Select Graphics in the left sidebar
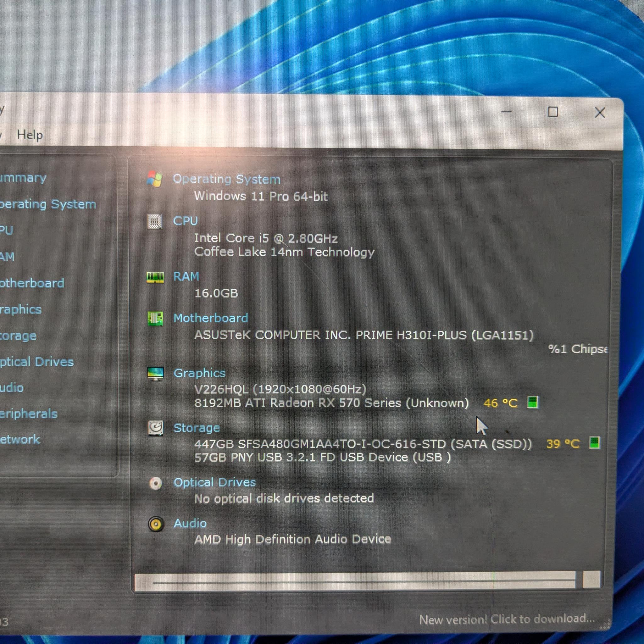Viewport: 644px width, 644px height. tap(20, 310)
